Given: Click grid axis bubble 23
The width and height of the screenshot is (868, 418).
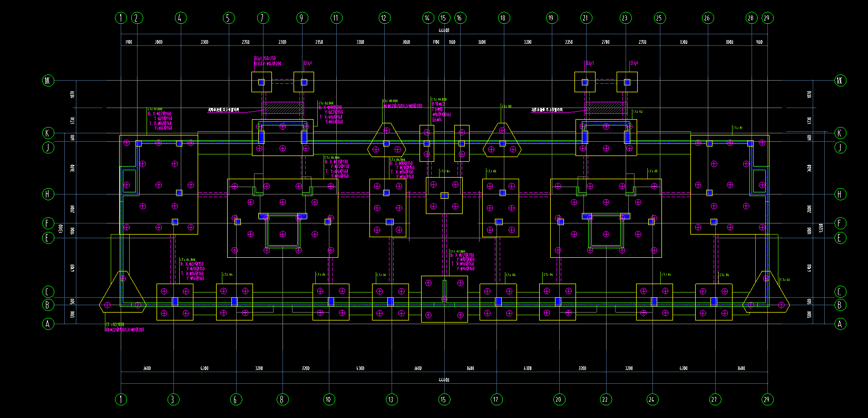Looking at the screenshot, I should [x=625, y=18].
